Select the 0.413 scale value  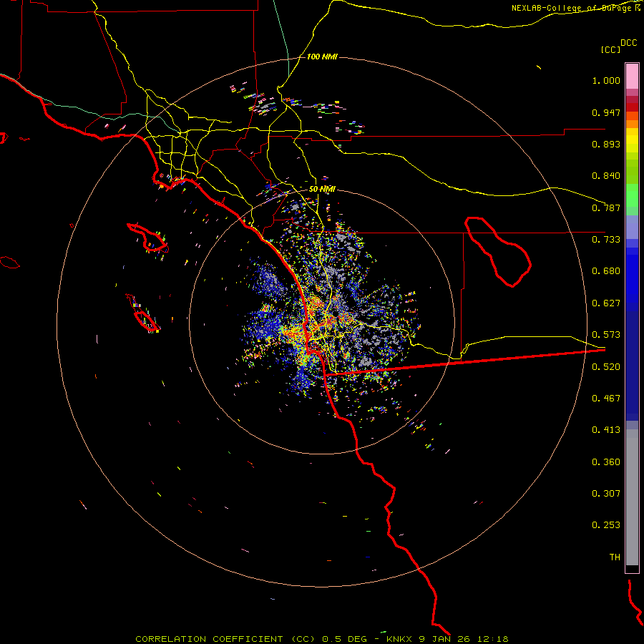coord(606,430)
